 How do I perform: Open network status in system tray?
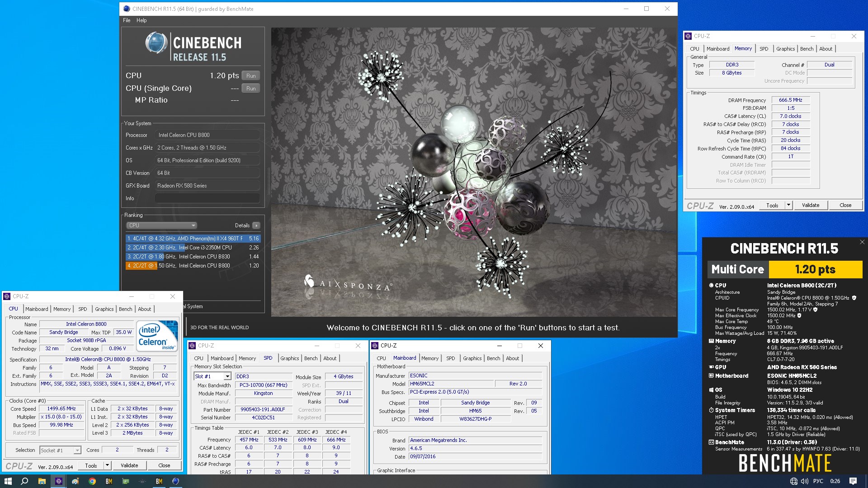tap(793, 481)
